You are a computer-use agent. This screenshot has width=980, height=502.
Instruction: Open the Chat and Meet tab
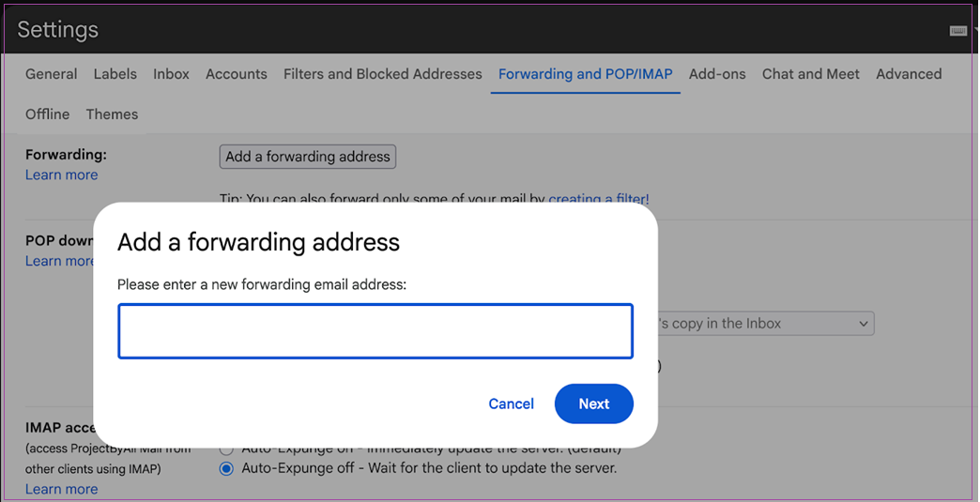coord(810,74)
